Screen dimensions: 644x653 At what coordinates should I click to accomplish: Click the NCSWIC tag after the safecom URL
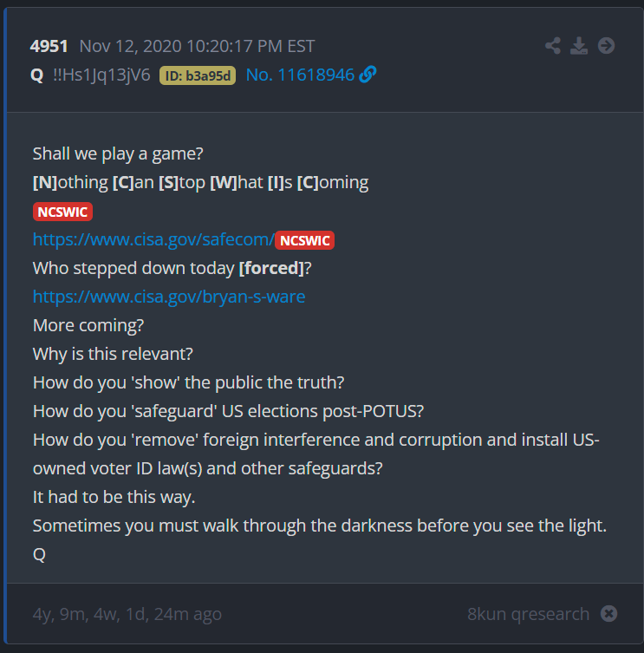tap(305, 240)
